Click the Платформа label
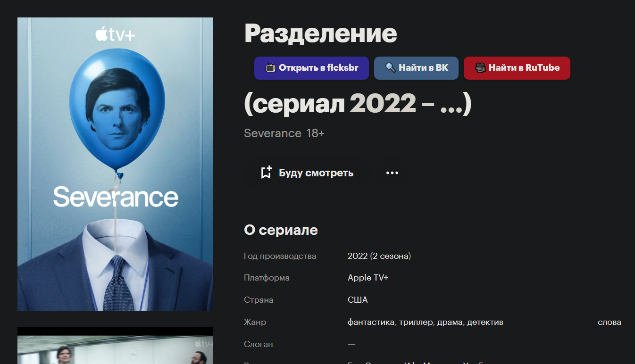This screenshot has height=364, width=635. point(267,278)
